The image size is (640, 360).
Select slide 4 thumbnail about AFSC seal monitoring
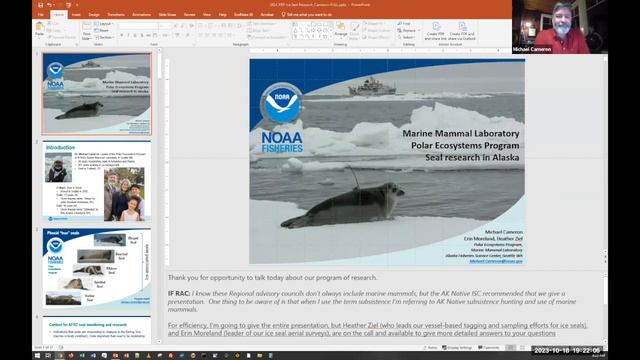pyautogui.click(x=97, y=330)
